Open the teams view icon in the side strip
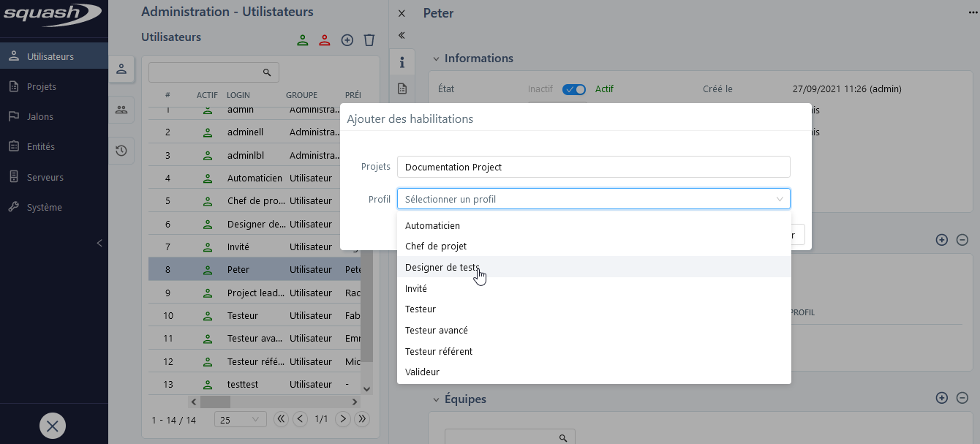980x444 pixels. [121, 110]
